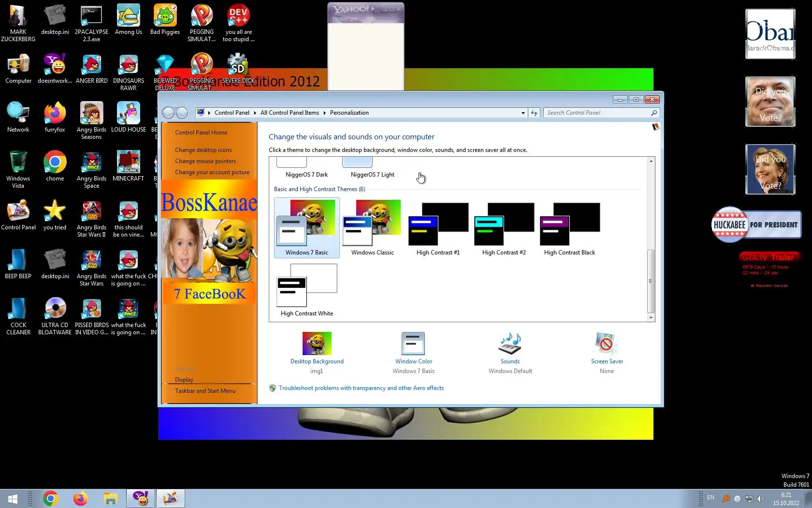The image size is (812, 508).
Task: Select the Windows 7 Basic theme
Action: point(307,228)
